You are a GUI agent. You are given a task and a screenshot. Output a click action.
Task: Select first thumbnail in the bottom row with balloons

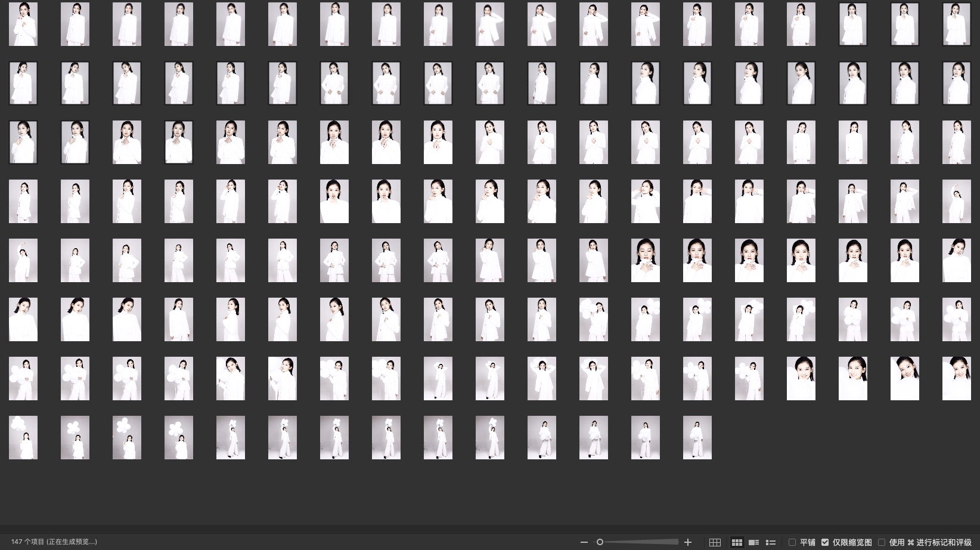tap(23, 437)
